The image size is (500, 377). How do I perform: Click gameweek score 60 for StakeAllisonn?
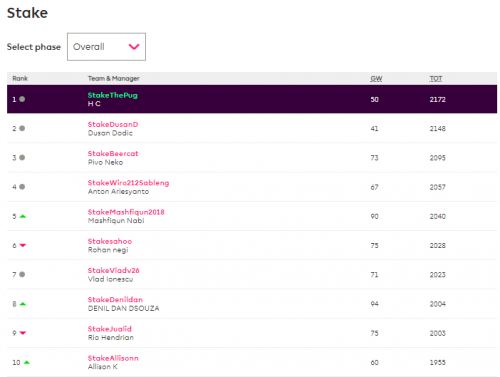point(374,362)
